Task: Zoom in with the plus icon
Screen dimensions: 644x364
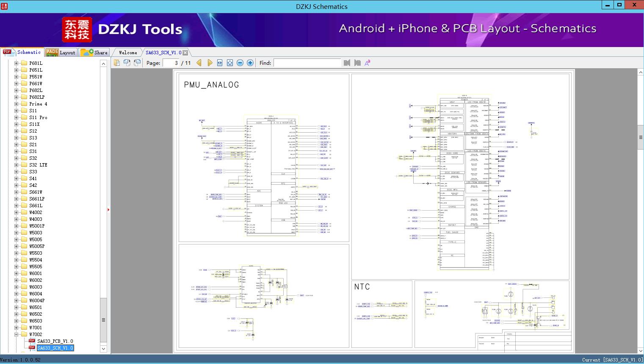Action: pyautogui.click(x=250, y=63)
